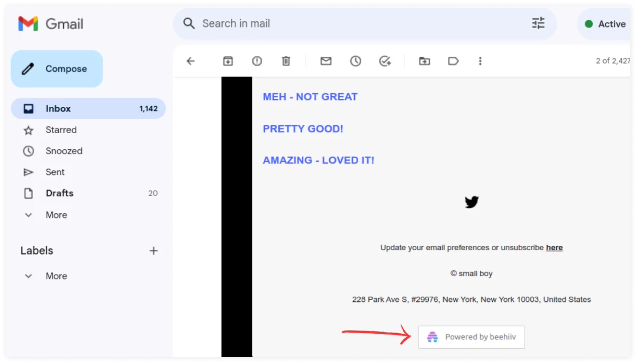
Task: Open the Drafts folder
Action: tap(60, 193)
